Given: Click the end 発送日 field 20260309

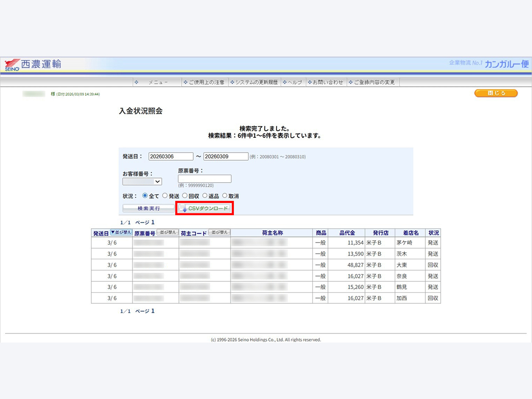Looking at the screenshot, I should click(x=226, y=156).
